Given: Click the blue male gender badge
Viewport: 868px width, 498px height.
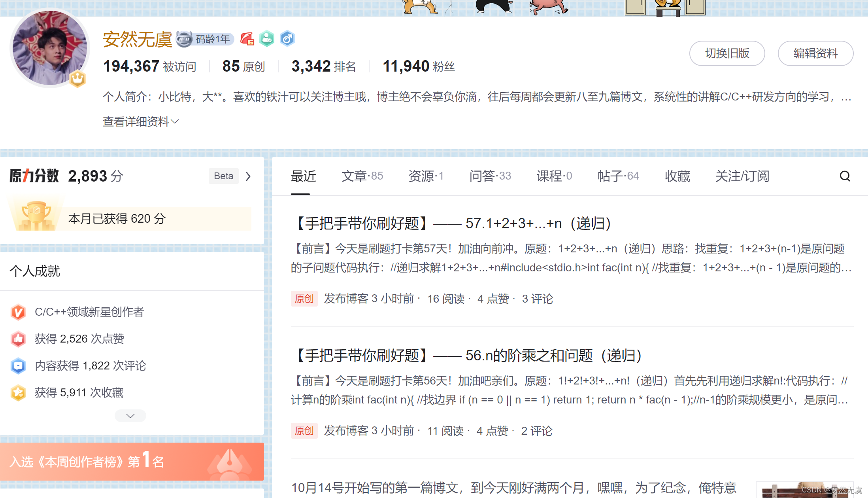Looking at the screenshot, I should tap(287, 39).
